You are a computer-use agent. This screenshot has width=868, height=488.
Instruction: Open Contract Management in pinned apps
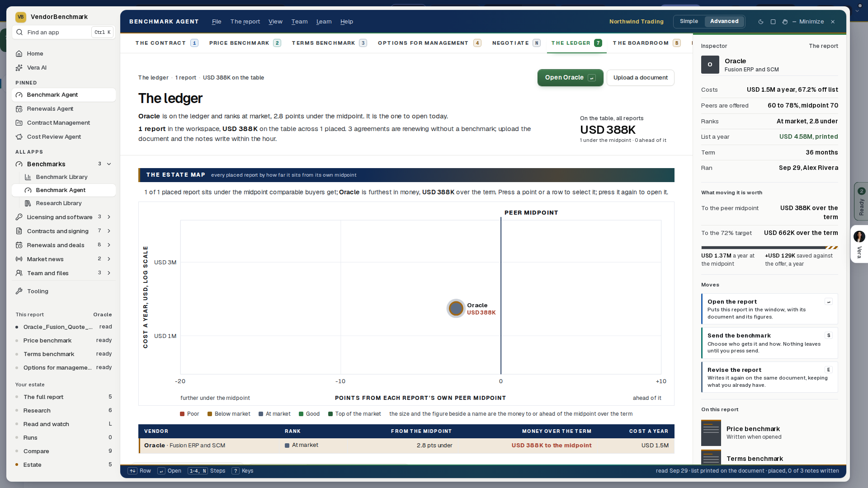pos(63,122)
